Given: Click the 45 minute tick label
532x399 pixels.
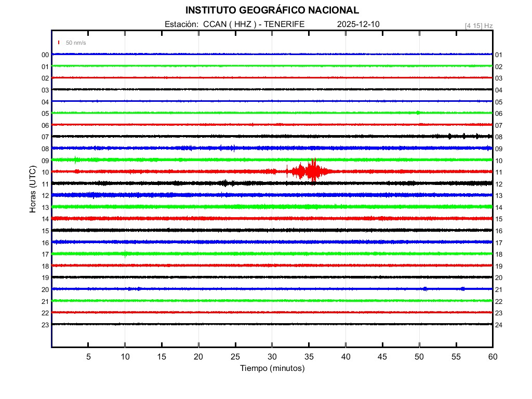Looking at the screenshot, I should coord(382,356).
